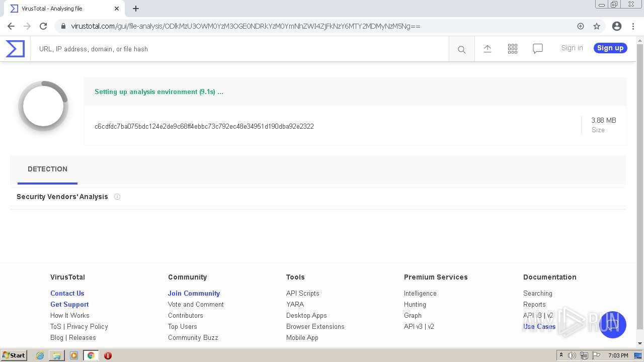Open the Graph link
The width and height of the screenshot is (644, 362).
click(413, 315)
